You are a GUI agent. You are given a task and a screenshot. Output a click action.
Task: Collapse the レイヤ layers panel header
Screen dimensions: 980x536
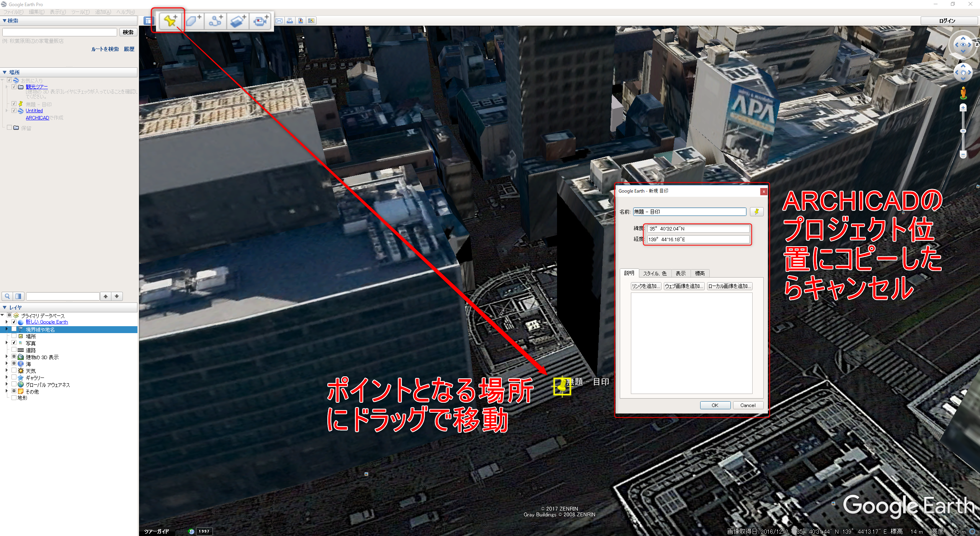point(69,307)
